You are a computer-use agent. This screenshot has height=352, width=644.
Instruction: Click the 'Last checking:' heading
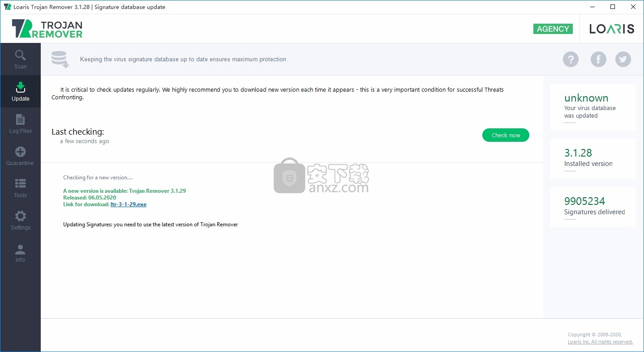pos(77,131)
